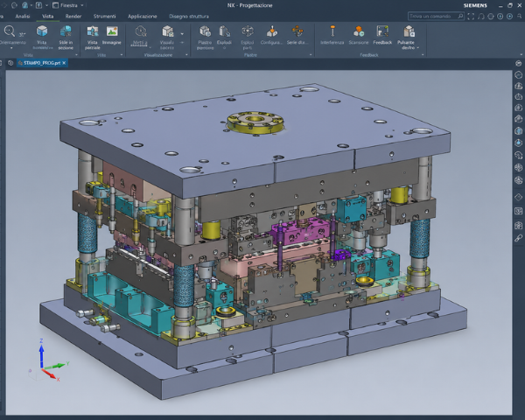Screen dimensions: 525x420
Task: Click the chain link icon in right sidebar
Action: [518, 238]
